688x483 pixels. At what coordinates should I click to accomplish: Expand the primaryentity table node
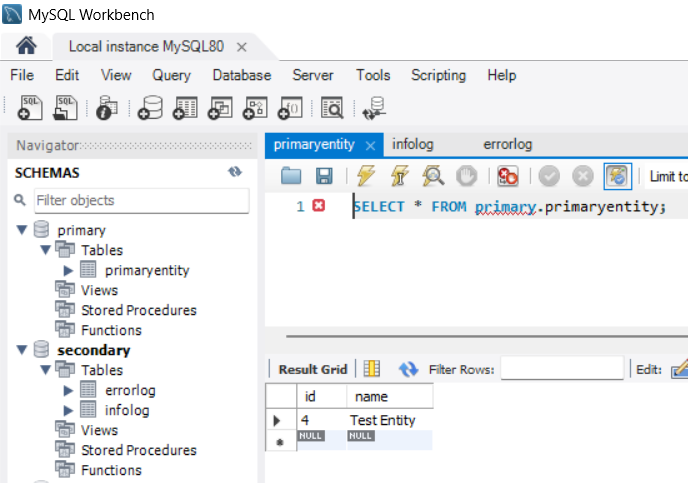[x=68, y=270]
